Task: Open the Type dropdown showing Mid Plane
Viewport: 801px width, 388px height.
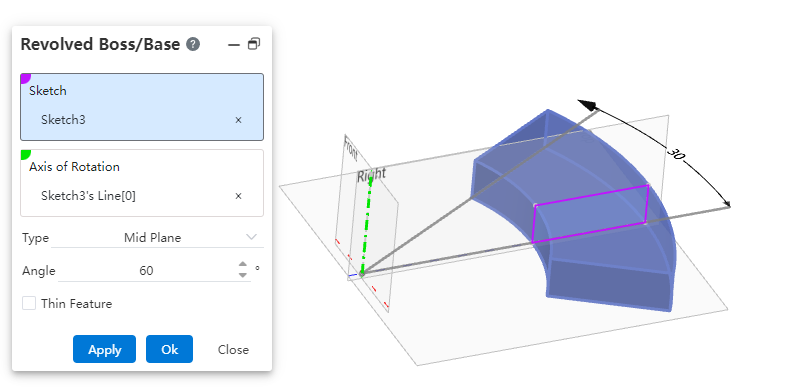Action: (157, 238)
